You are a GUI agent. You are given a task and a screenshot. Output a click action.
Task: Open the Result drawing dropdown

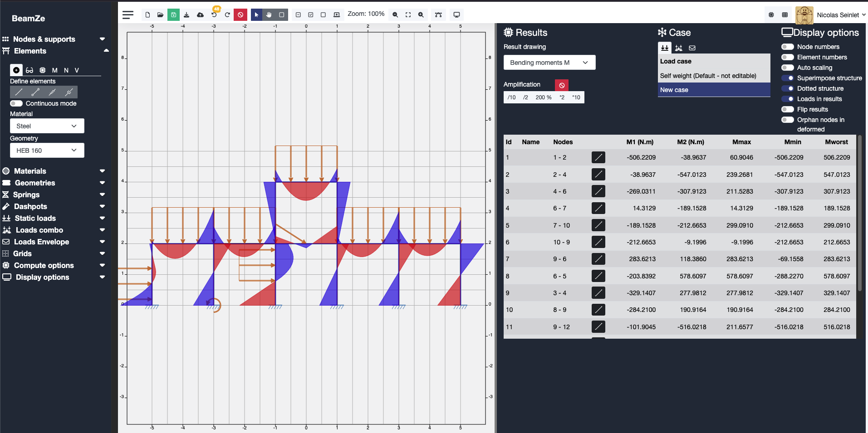(549, 62)
